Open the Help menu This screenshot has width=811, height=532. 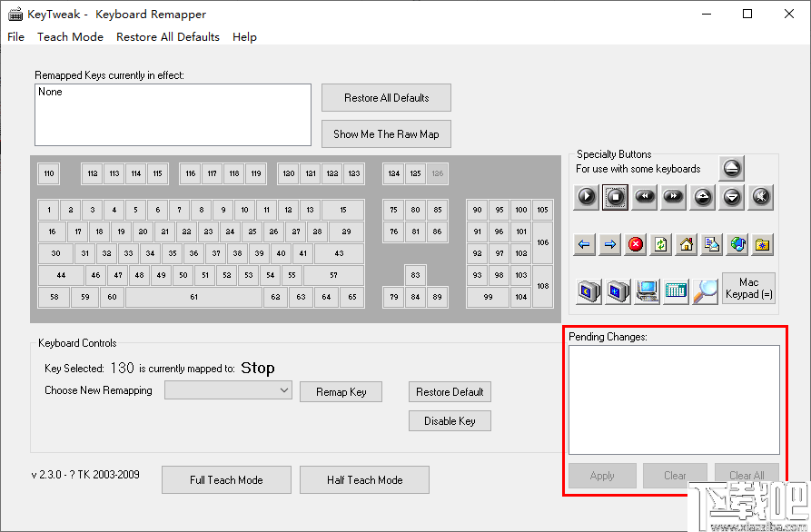click(x=244, y=36)
